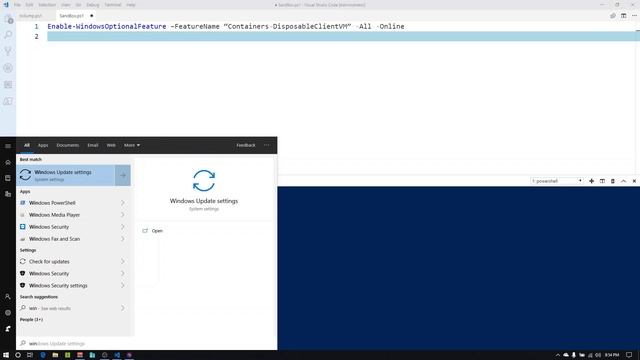Click editor line 2 in Sandbox.ps1
The width and height of the screenshot is (640, 360).
click(343, 36)
